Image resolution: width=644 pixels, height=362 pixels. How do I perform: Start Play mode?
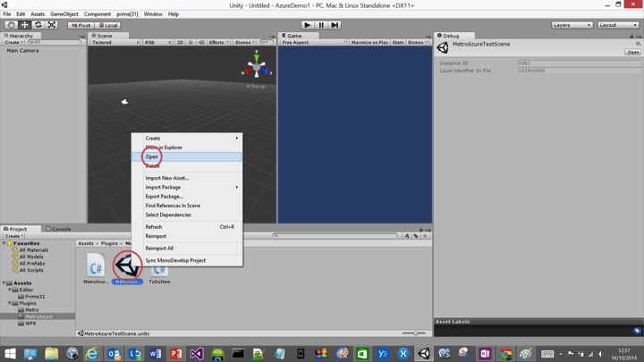click(307, 25)
